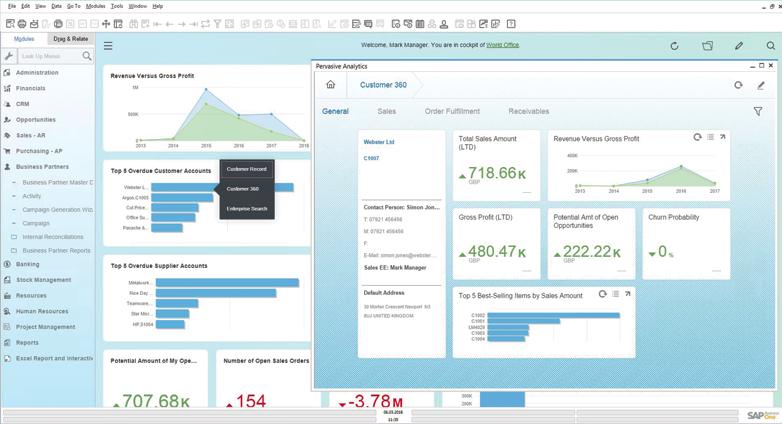Expand Top 5 Best-Selling Items card via arrow

click(x=627, y=294)
